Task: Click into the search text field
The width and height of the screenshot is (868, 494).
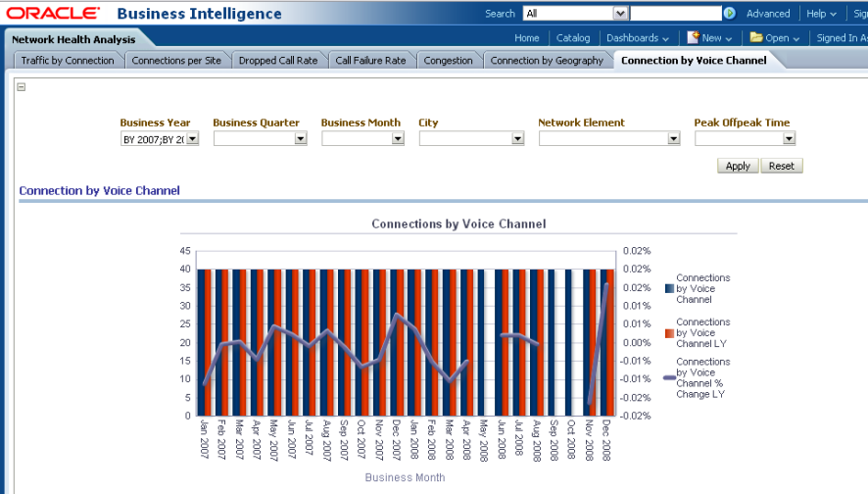Action: (x=676, y=14)
